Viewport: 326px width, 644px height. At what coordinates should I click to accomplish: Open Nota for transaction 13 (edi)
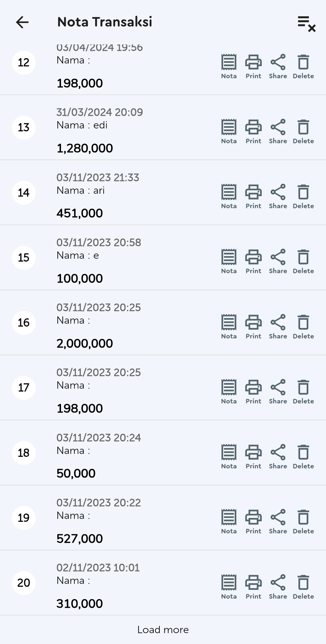coord(229,131)
